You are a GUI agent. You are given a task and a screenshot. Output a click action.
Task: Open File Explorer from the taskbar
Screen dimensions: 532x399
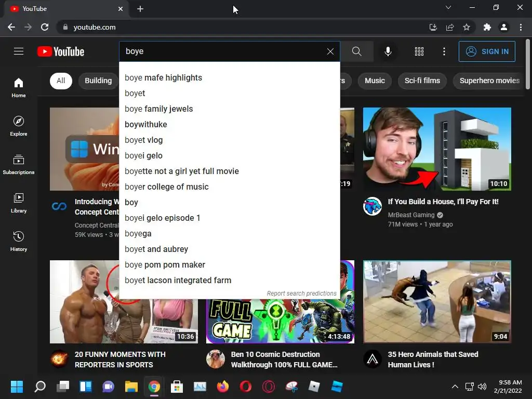coord(131,387)
